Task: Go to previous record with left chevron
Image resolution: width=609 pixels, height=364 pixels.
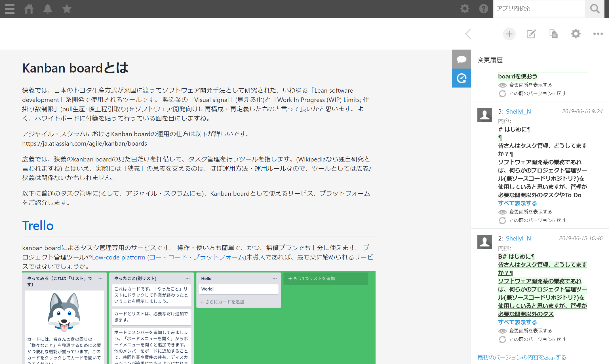Action: (x=468, y=34)
